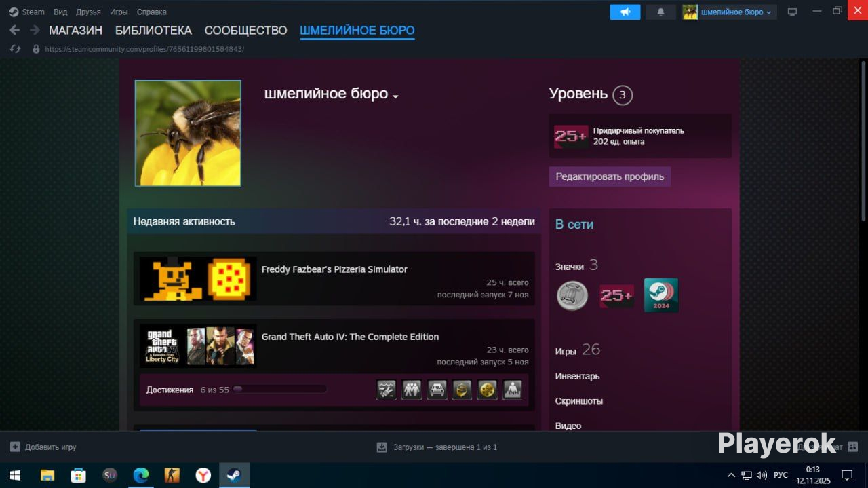Click the car achievement icon
The height and width of the screenshot is (488, 868).
437,390
